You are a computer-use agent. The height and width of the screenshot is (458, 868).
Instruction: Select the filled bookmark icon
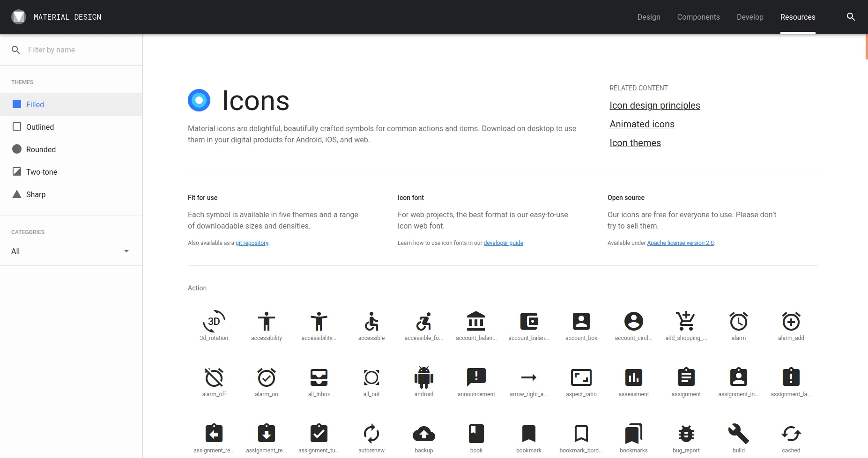point(529,434)
